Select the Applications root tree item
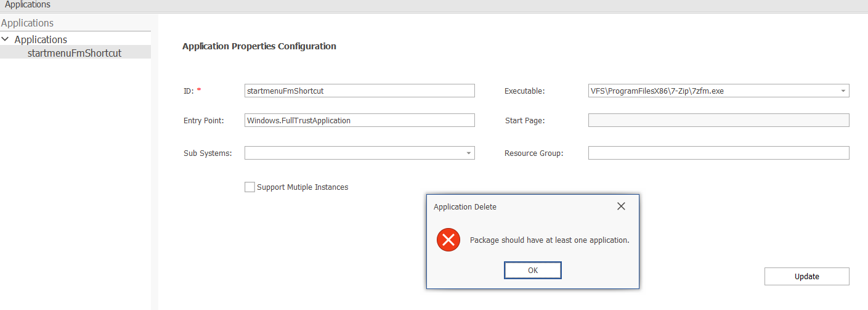The height and width of the screenshot is (310, 868). point(41,39)
